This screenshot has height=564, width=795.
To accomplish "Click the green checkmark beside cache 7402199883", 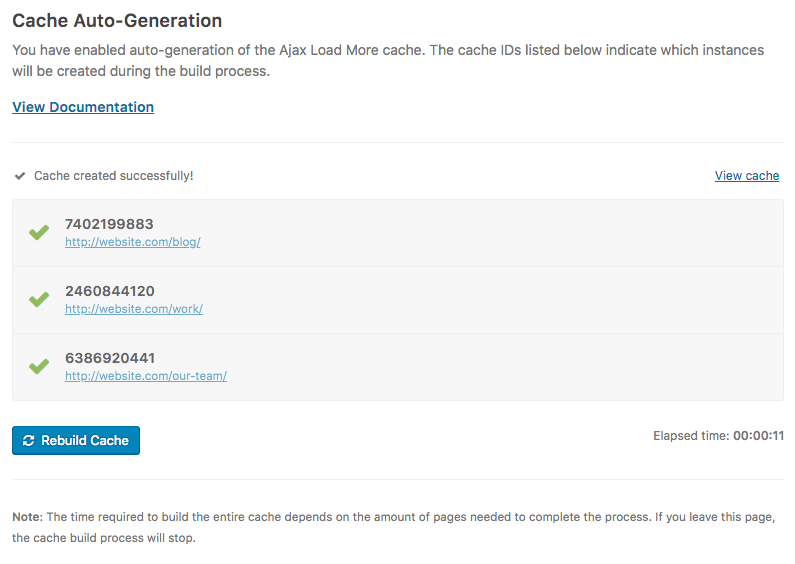I will (x=39, y=232).
